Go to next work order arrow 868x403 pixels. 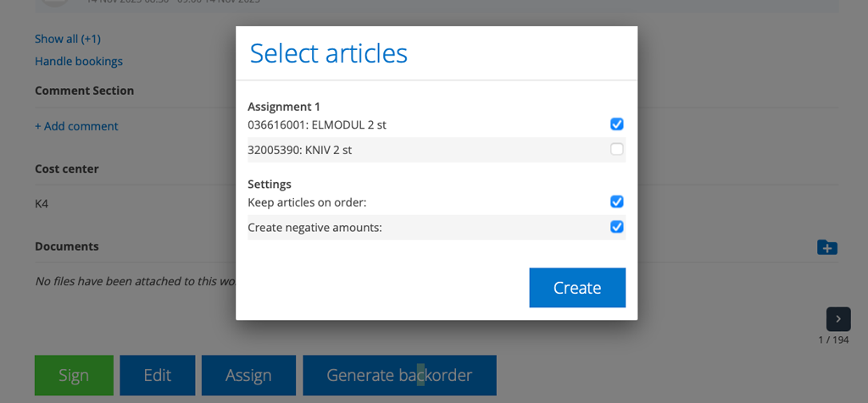coord(837,319)
